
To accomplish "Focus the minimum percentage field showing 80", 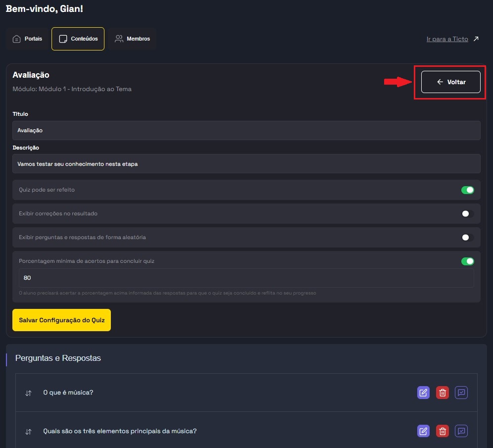I will click(246, 278).
